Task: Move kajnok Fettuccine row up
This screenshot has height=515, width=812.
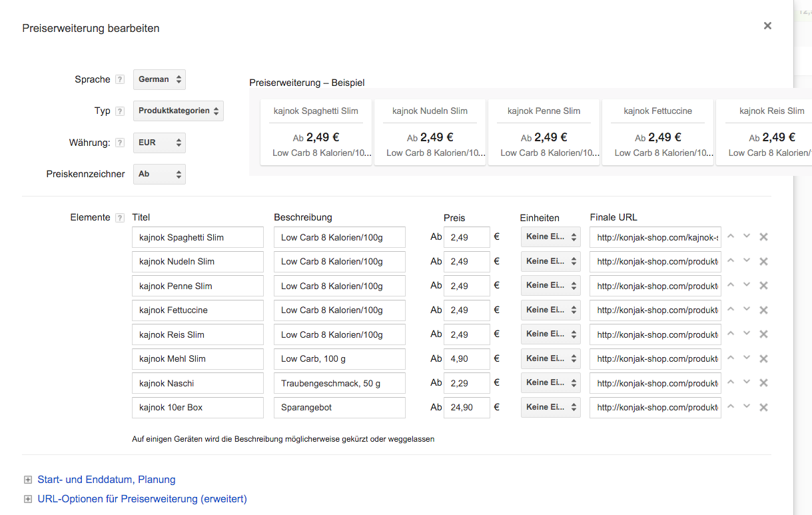Action: tap(731, 309)
